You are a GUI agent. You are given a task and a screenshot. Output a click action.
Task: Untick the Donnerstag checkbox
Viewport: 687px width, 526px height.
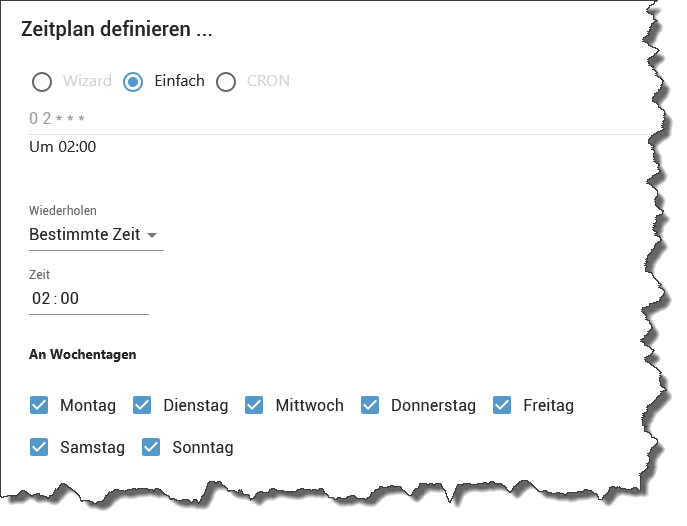click(370, 405)
